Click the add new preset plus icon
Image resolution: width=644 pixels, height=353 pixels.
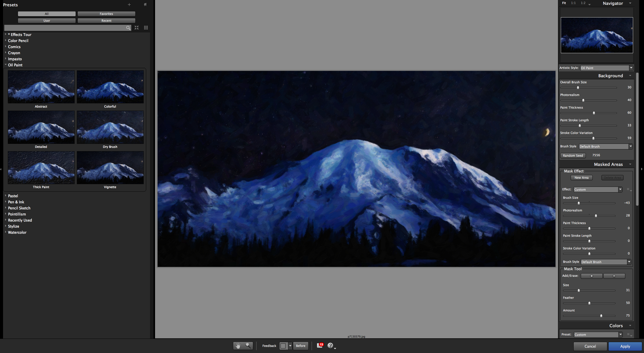[x=129, y=5]
